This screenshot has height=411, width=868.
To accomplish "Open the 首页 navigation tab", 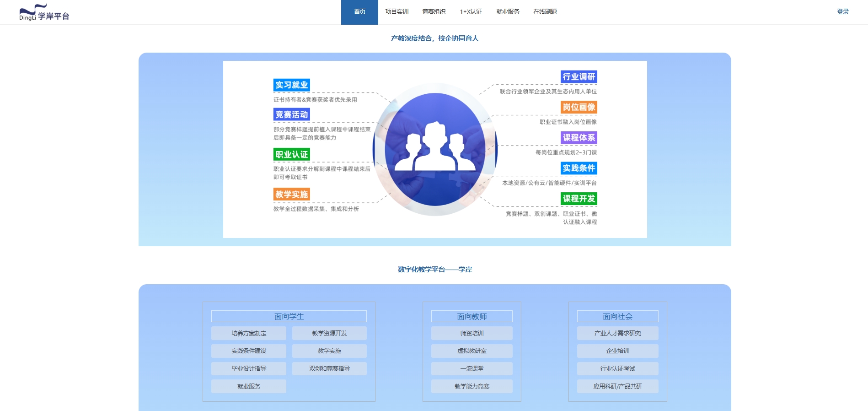I will tap(359, 12).
